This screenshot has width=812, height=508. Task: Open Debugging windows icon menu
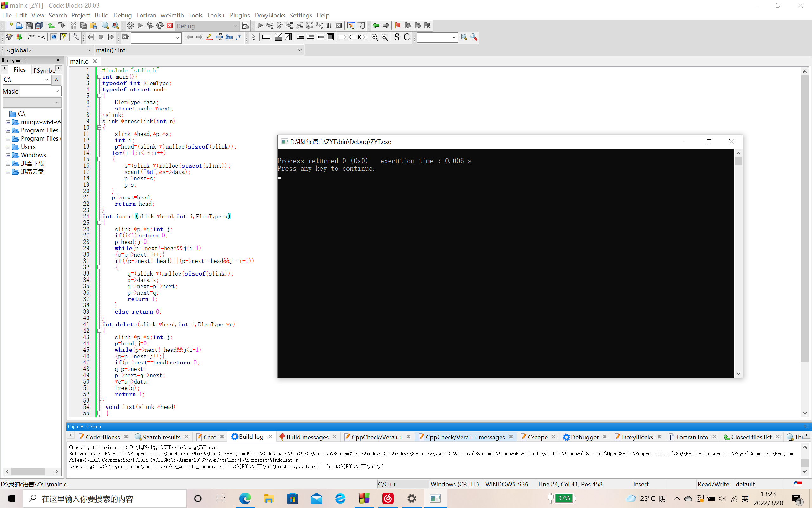click(x=351, y=25)
